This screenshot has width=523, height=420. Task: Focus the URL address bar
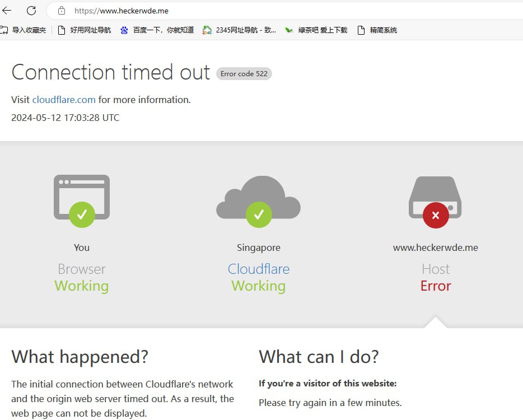285,11
